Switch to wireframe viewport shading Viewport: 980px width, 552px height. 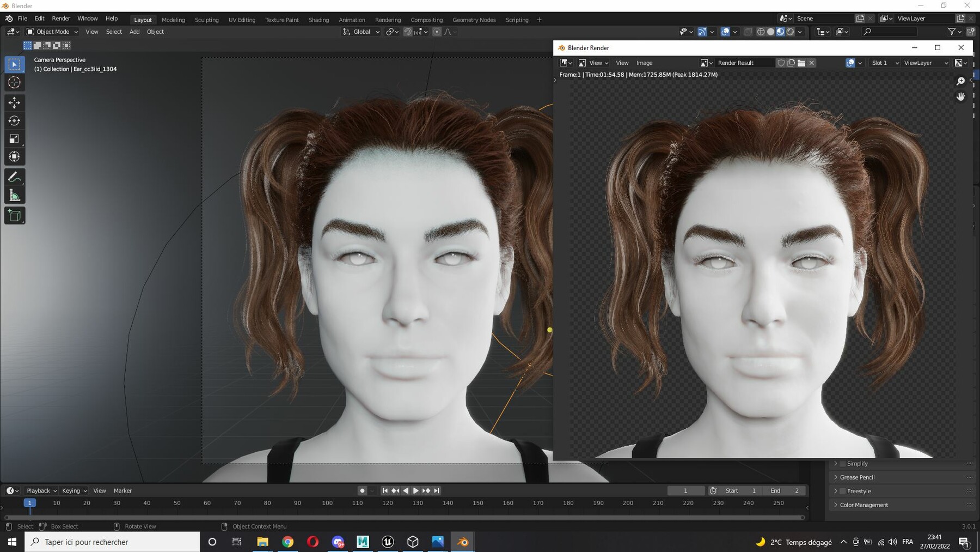[761, 32]
